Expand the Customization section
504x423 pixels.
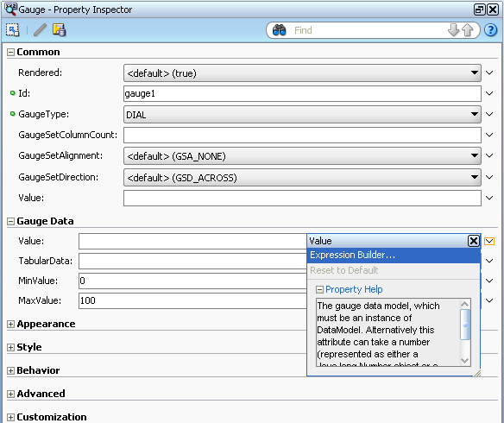[10, 417]
